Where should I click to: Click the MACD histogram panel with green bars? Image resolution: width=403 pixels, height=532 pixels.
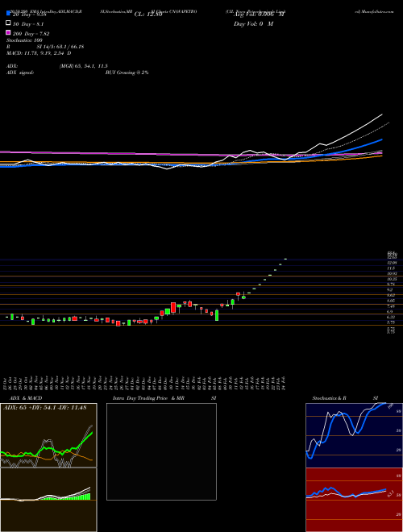point(48,500)
